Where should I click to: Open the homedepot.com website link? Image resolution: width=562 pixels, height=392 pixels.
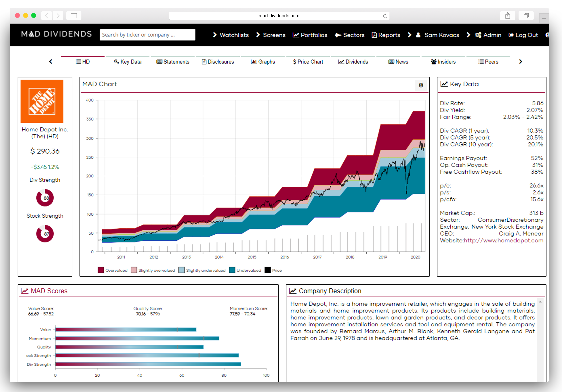point(504,240)
